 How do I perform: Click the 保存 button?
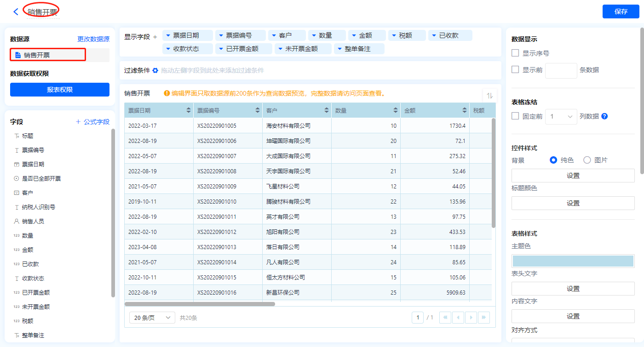coord(621,11)
